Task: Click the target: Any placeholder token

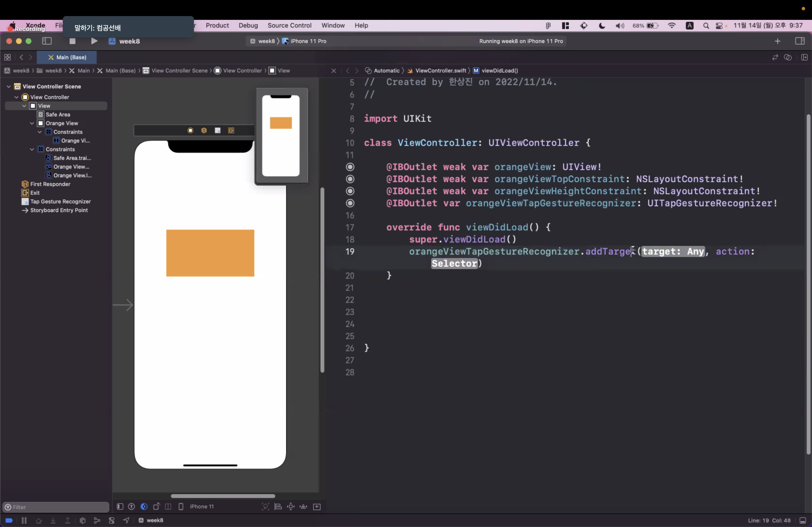Action: click(x=673, y=252)
